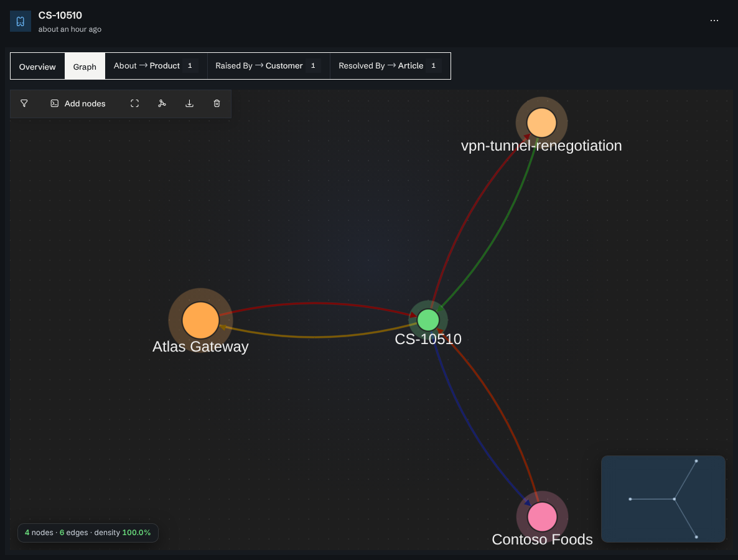Click the nodes edges density status
The width and height of the screenshot is (738, 560).
(x=88, y=533)
